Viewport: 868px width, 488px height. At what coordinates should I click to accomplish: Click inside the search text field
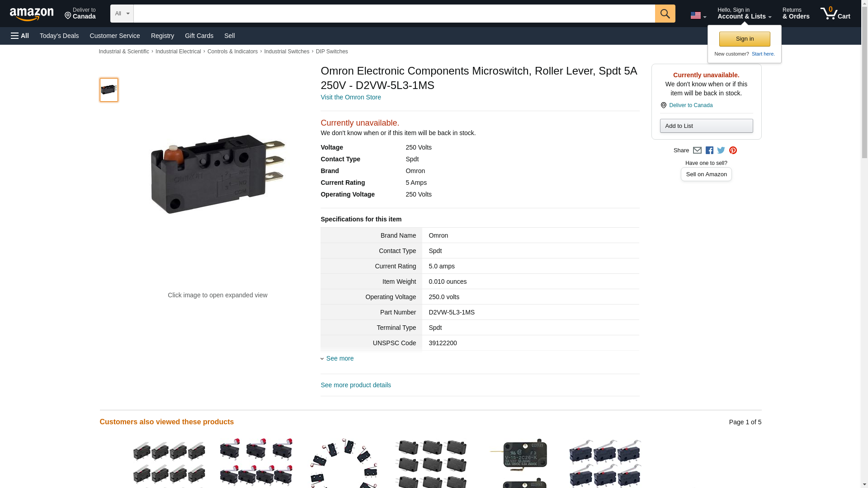394,14
